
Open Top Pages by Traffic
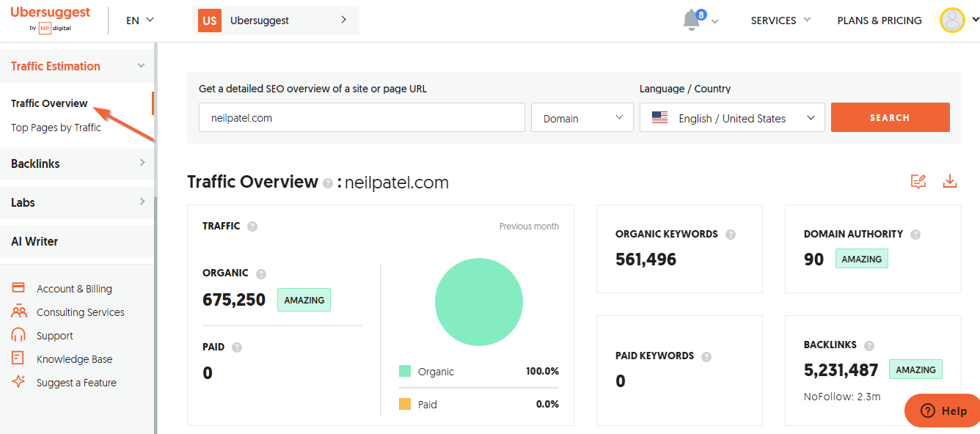tap(56, 128)
